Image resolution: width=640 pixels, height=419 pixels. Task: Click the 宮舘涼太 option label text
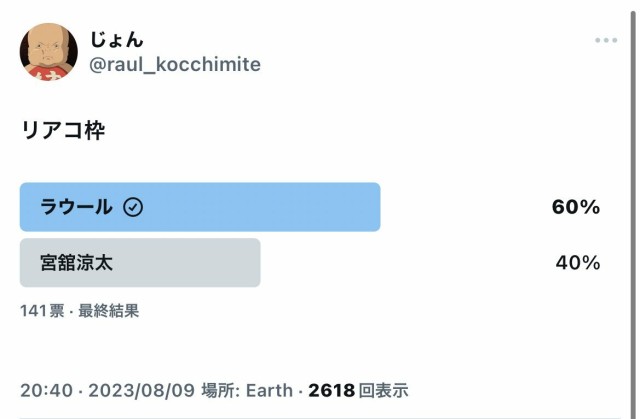[x=76, y=262]
